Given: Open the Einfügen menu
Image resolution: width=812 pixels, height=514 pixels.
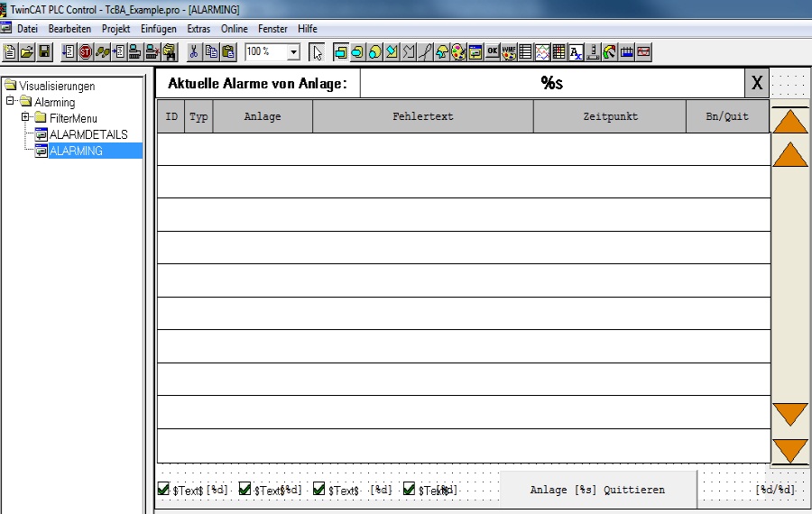Looking at the screenshot, I should click(x=159, y=29).
